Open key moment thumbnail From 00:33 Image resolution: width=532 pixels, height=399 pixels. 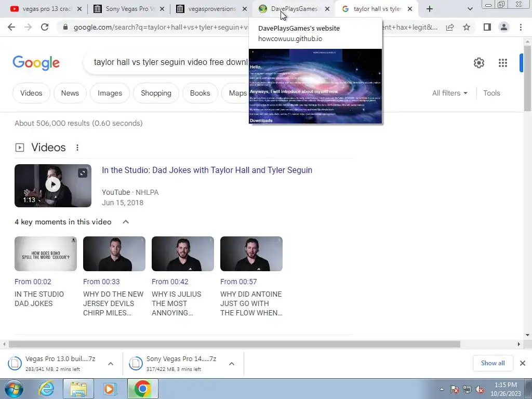(114, 254)
